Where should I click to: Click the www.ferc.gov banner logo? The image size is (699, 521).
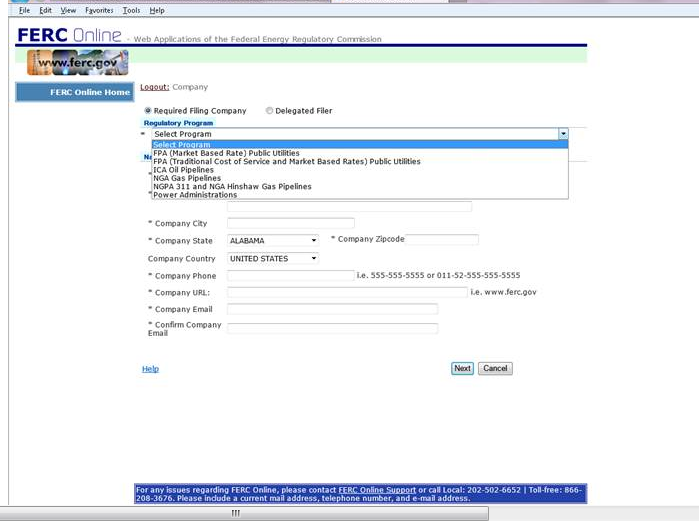coord(78,62)
